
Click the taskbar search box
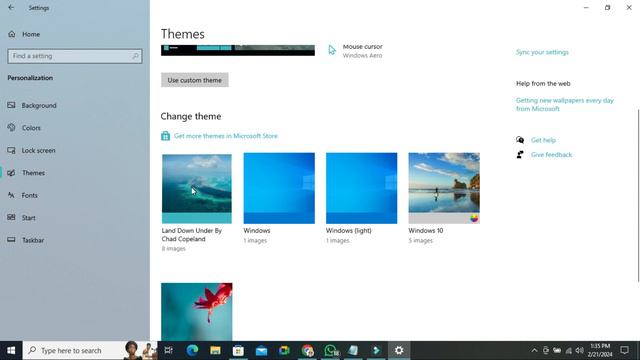click(x=90, y=350)
